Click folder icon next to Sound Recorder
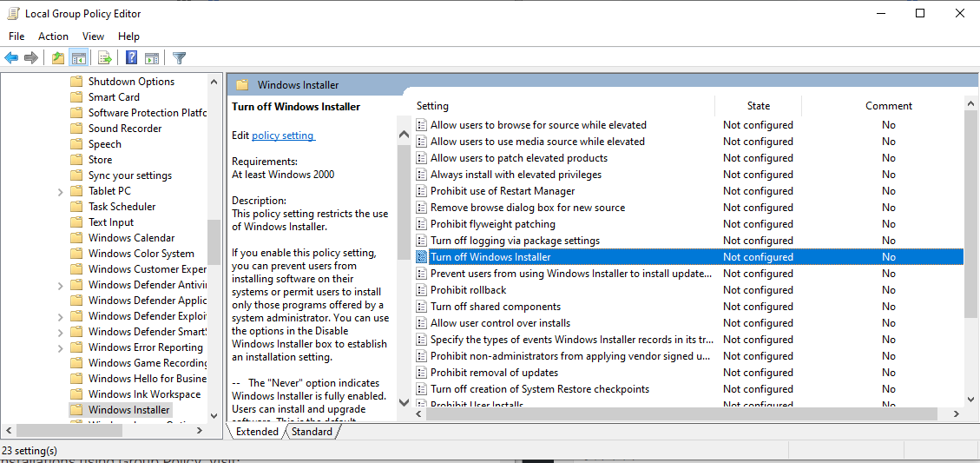980x463 pixels. (76, 129)
